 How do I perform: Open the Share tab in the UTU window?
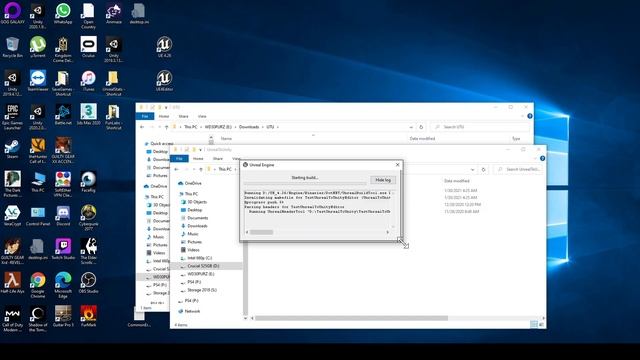click(x=184, y=116)
